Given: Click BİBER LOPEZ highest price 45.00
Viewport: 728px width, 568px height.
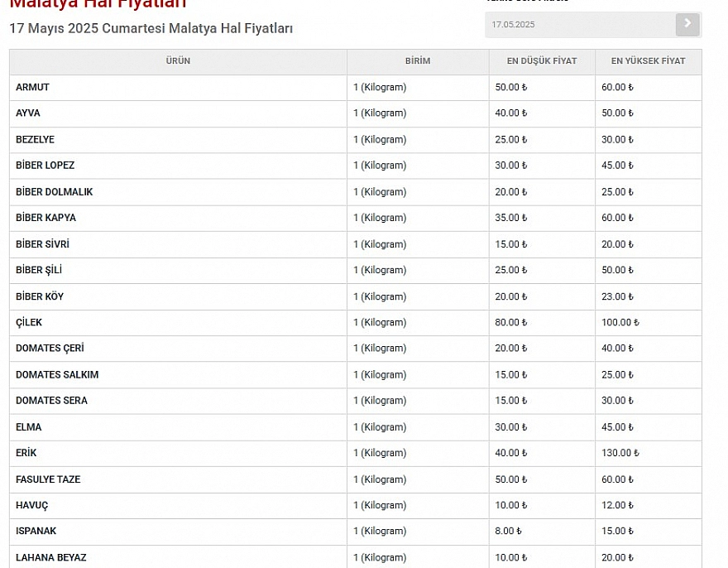Looking at the screenshot, I should click(x=617, y=166).
